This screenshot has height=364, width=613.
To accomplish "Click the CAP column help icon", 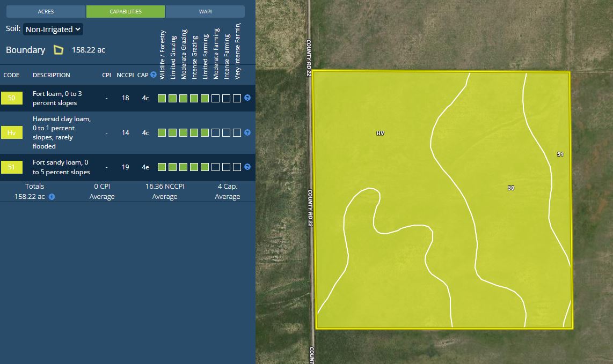I will [154, 75].
